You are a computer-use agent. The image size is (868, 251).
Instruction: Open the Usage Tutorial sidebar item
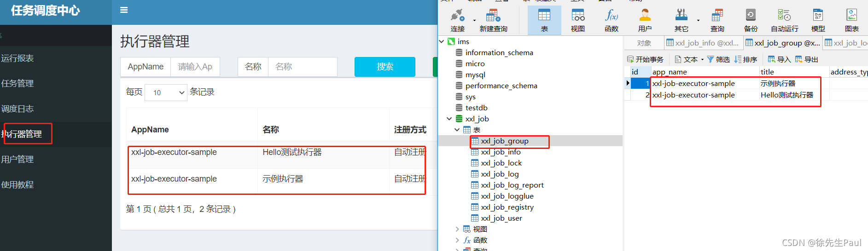tap(17, 185)
